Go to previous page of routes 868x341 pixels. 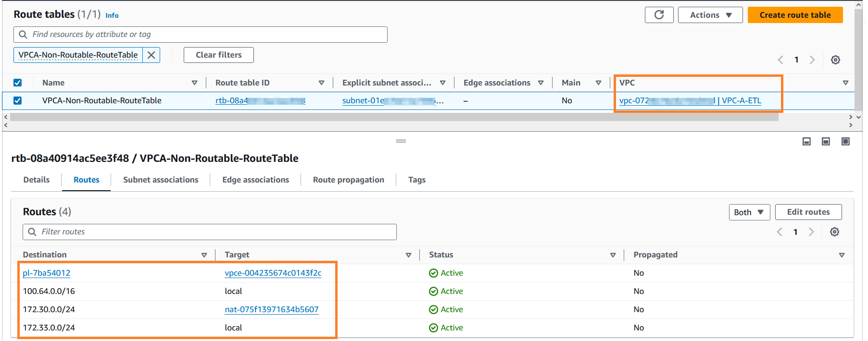coord(780,232)
